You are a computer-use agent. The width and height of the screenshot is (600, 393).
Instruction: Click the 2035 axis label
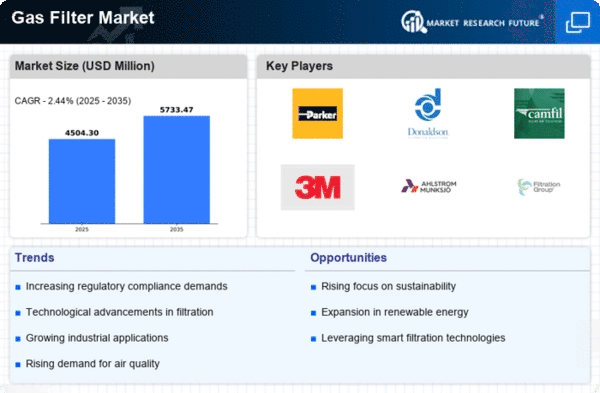[176, 229]
